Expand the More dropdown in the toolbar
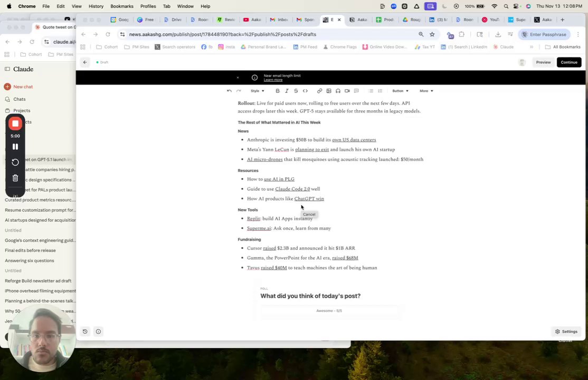This screenshot has height=380, width=588. pos(426,91)
